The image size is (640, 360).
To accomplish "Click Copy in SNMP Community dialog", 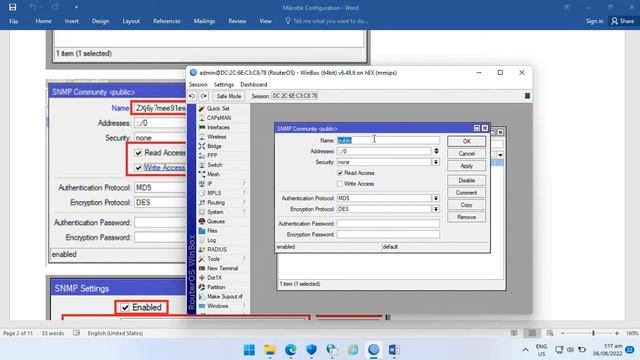I will pyautogui.click(x=467, y=205).
